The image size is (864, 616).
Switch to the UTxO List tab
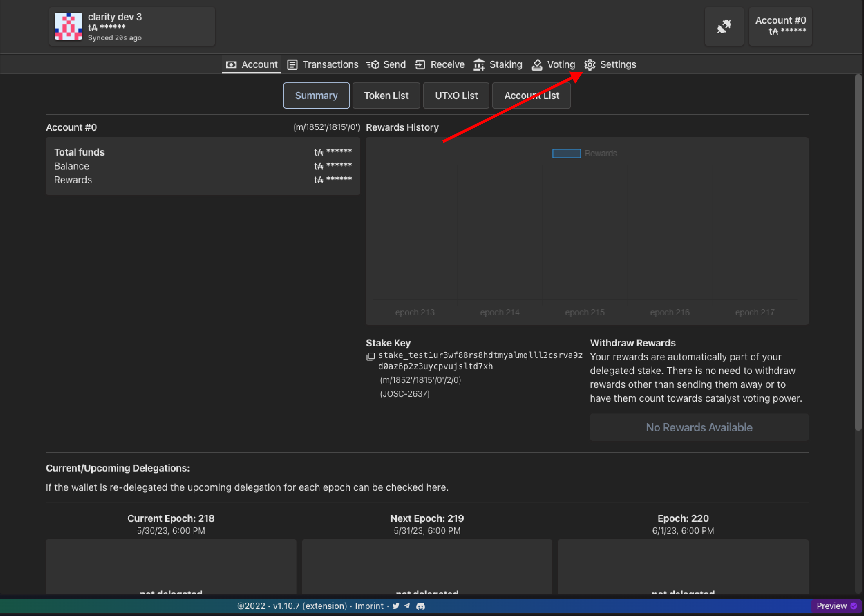pos(456,96)
